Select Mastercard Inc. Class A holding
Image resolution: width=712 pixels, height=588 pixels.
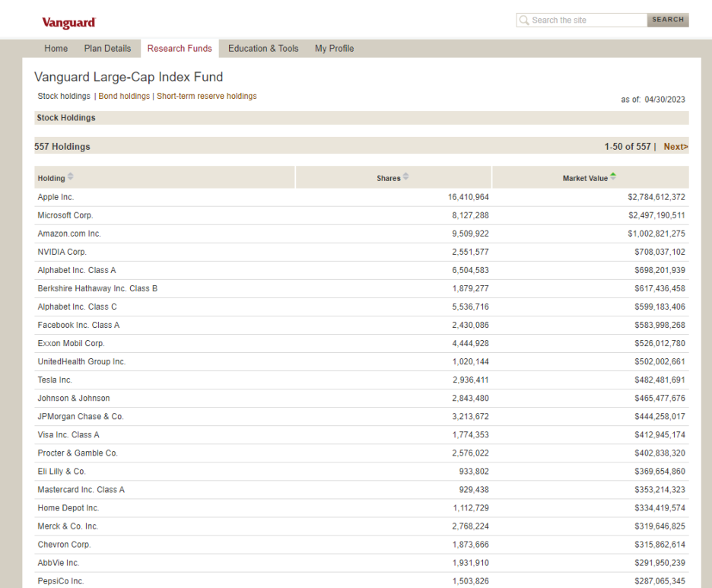pyautogui.click(x=81, y=490)
